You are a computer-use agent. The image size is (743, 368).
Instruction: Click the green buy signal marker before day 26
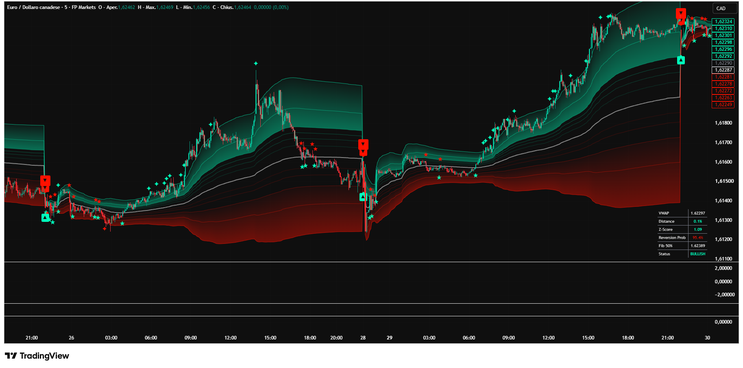click(x=45, y=217)
